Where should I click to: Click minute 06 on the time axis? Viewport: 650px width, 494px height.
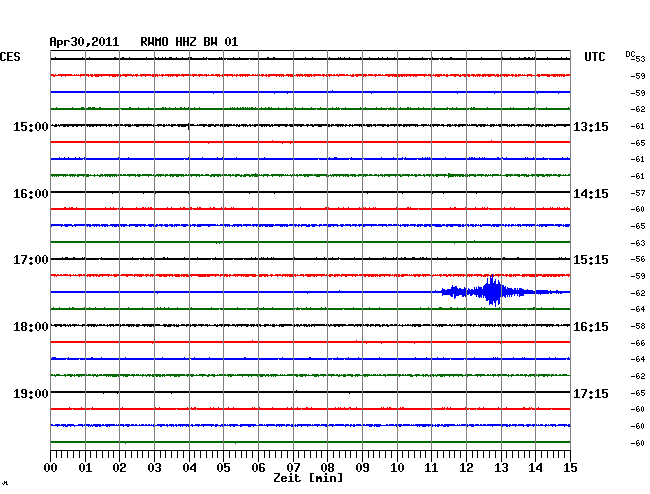pos(258,467)
